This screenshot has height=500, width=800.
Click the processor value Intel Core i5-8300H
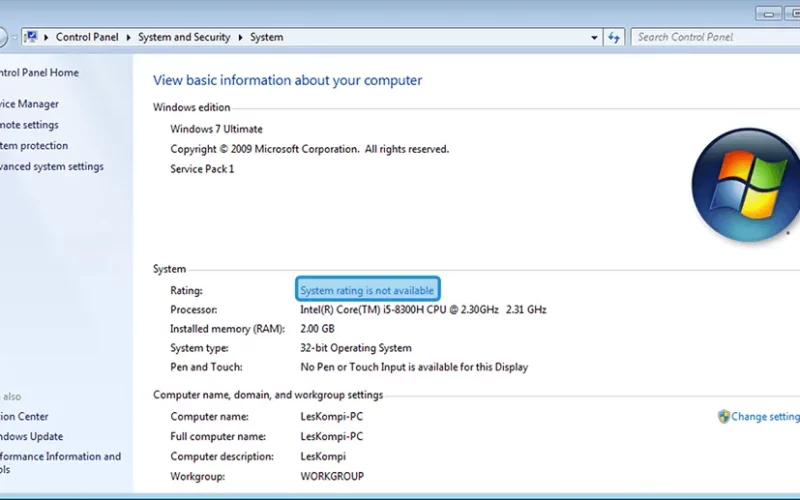[423, 310]
